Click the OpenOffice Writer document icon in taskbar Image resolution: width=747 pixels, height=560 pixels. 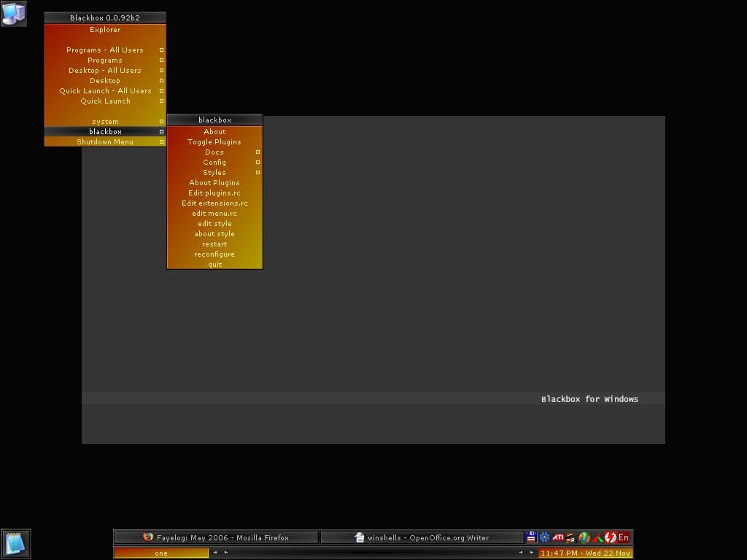pyautogui.click(x=359, y=537)
